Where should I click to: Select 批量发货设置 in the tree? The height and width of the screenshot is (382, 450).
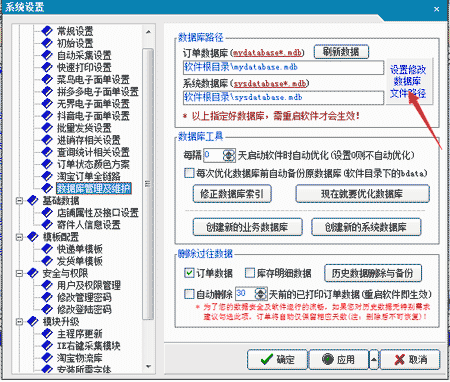click(x=84, y=128)
